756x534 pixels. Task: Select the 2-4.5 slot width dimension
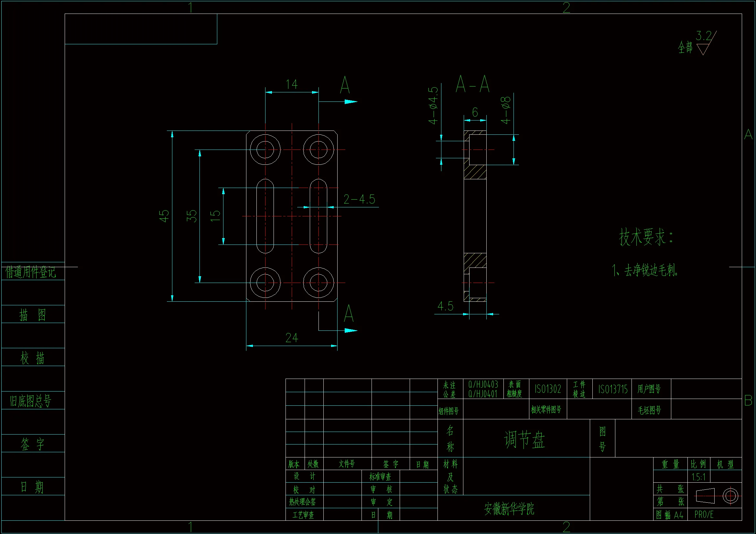359,199
